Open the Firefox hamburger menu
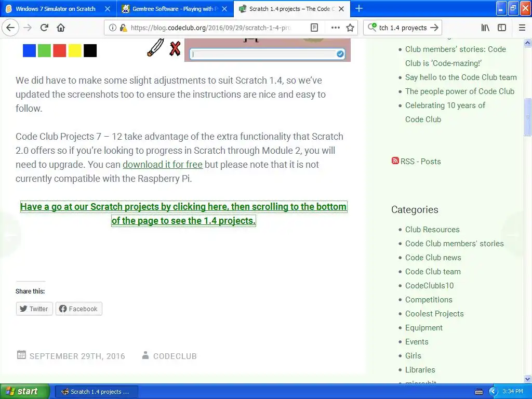532x399 pixels. pyautogui.click(x=522, y=28)
